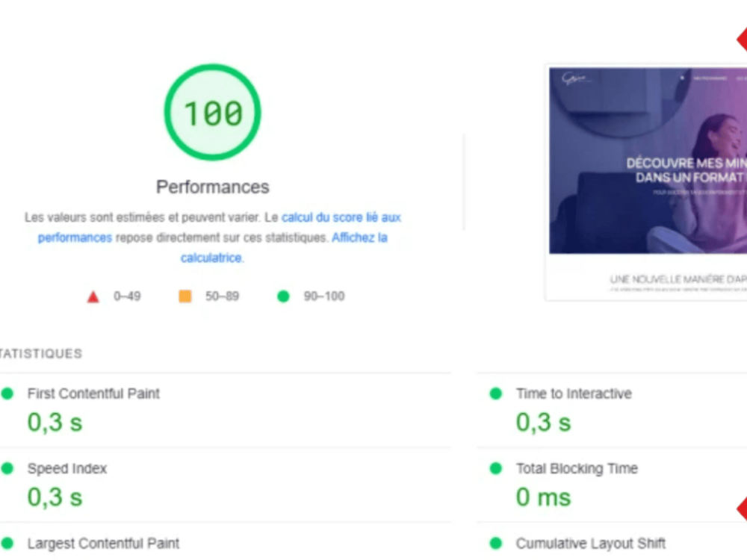Select the 'Largest Contentful Paint' label

[103, 544]
